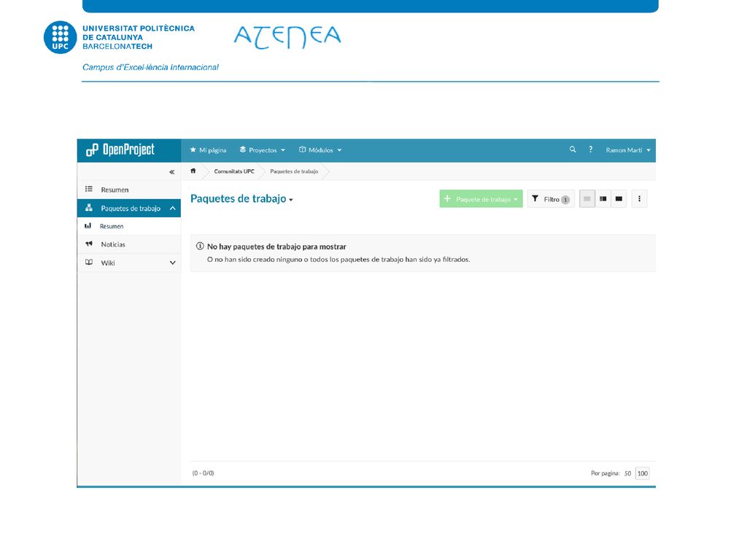The height and width of the screenshot is (560, 747).
Task: Collapse Paquetes de trabajo sidebar chevron
Action: click(x=172, y=208)
